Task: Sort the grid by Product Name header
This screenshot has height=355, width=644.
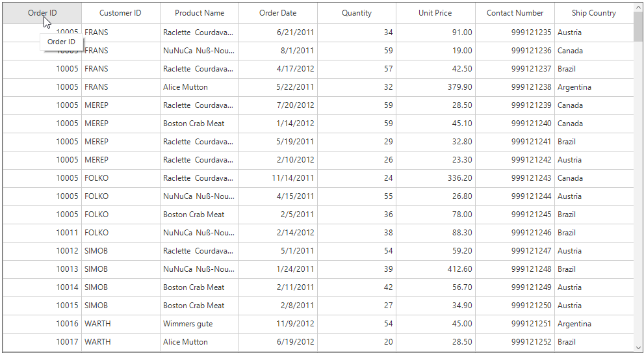Action: pyautogui.click(x=200, y=13)
